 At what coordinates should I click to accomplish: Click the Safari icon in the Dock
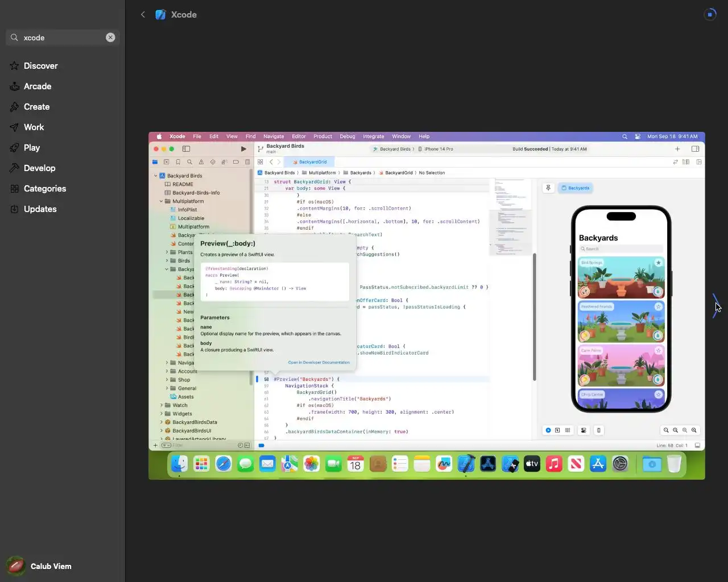click(x=224, y=464)
